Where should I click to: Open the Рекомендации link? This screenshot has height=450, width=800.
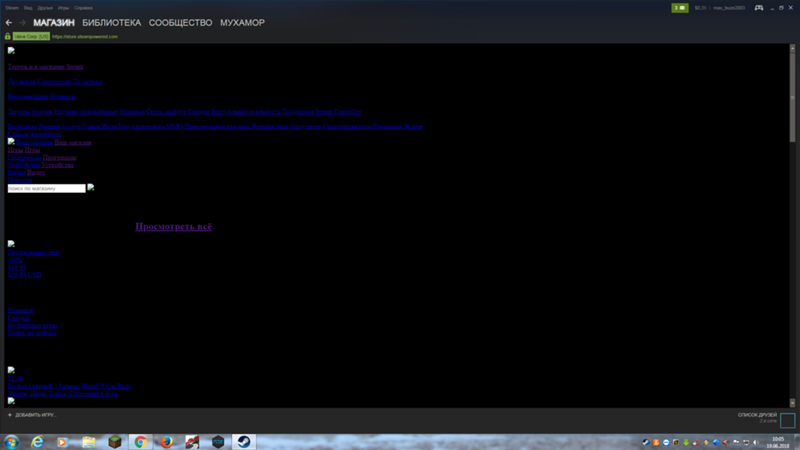point(28,96)
